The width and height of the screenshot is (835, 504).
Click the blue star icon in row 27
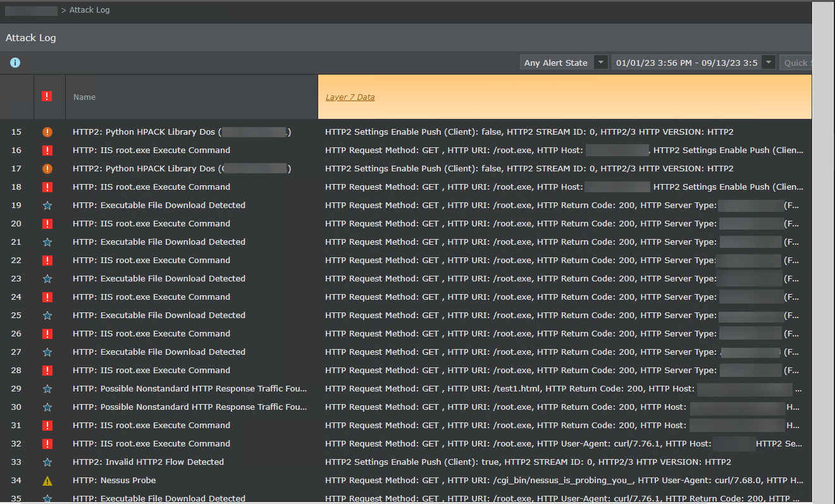(47, 352)
